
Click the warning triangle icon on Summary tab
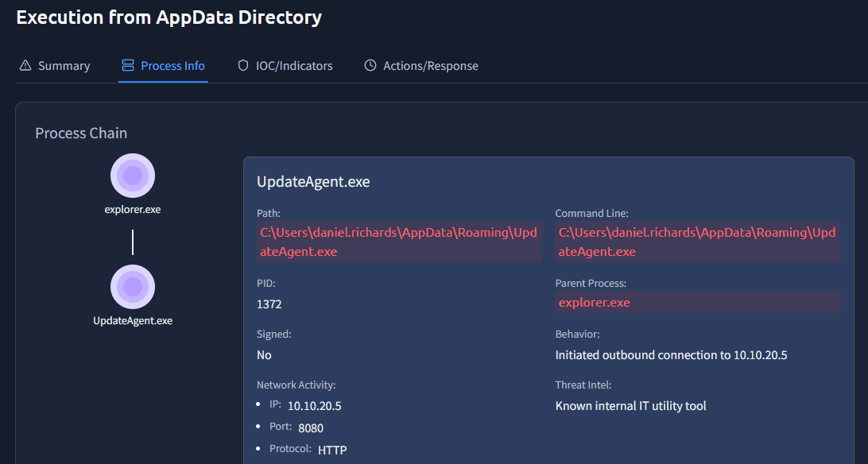coord(25,66)
